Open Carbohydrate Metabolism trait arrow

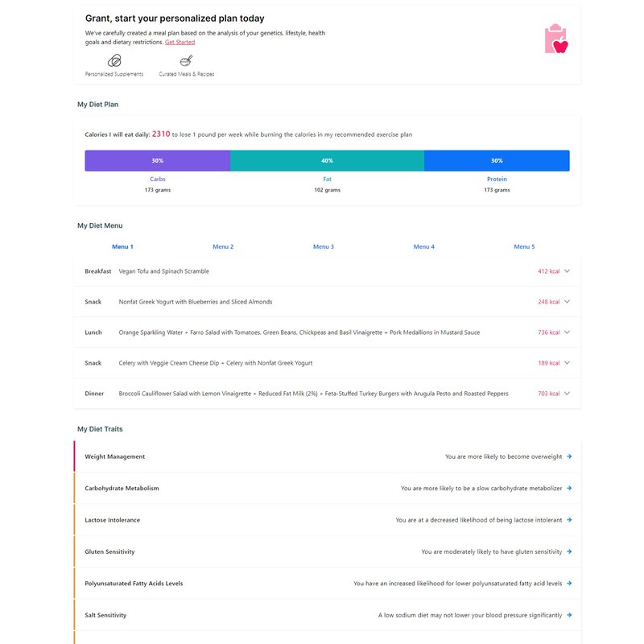coord(569,488)
